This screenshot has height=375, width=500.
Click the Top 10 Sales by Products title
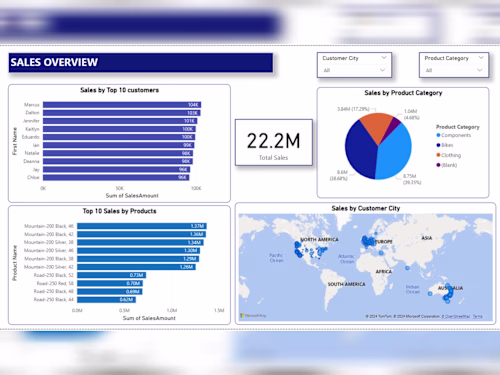pos(119,211)
